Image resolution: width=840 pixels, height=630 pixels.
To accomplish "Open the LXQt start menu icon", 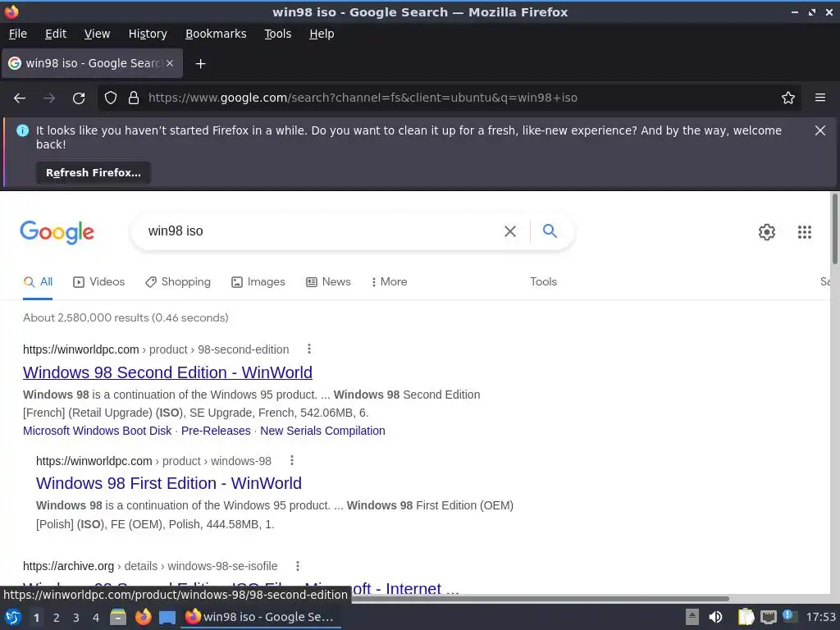I will [13, 617].
